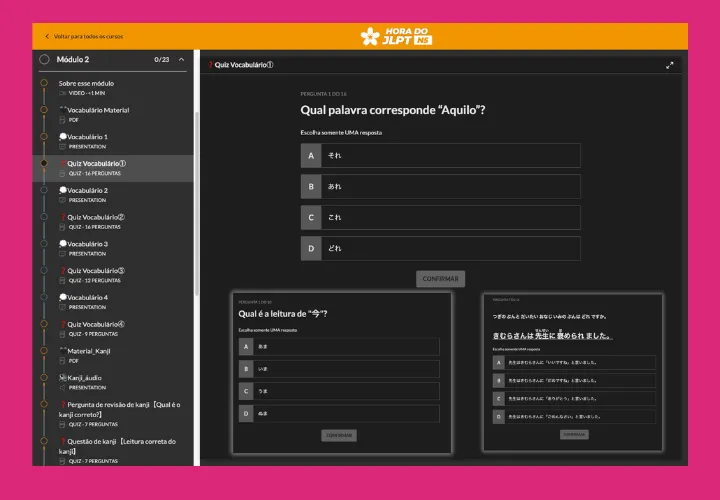Follow Voltar para todos os cursos link
Image resolution: width=720 pixels, height=500 pixels.
tap(88, 36)
